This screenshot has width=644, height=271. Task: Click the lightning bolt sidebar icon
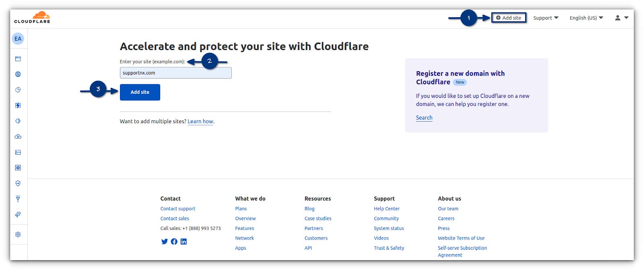point(18,106)
